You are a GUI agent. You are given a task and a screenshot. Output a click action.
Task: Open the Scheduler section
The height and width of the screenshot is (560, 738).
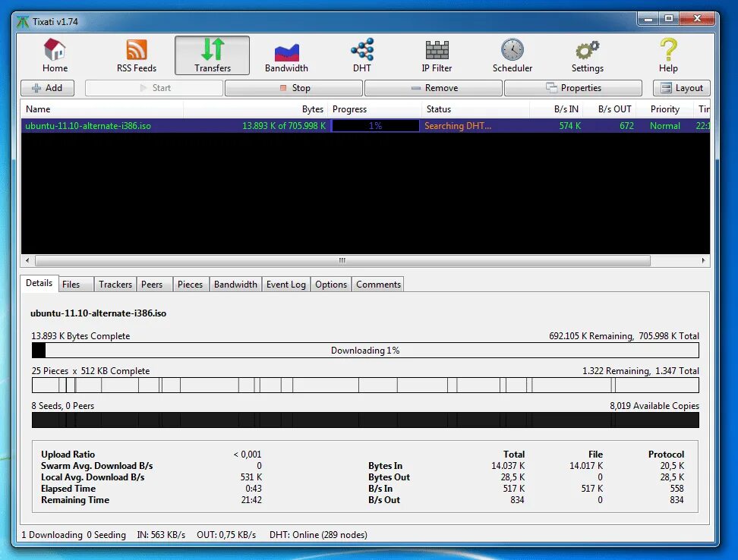(512, 55)
